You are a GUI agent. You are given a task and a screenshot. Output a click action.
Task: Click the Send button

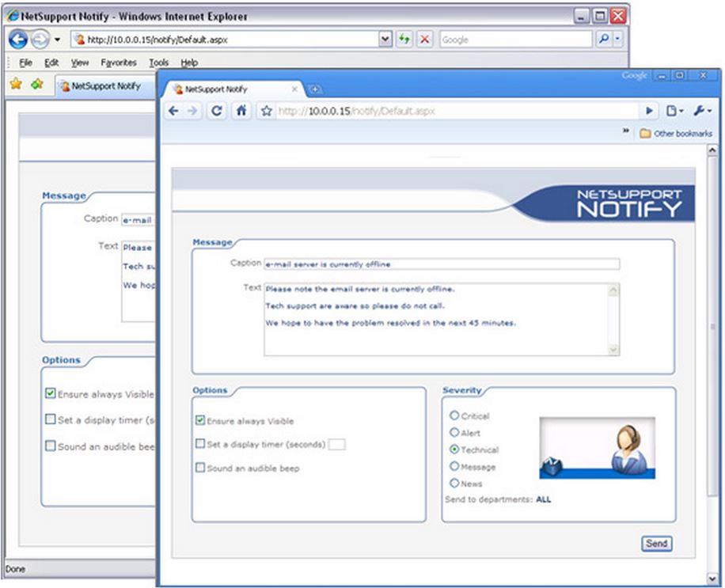(x=657, y=544)
